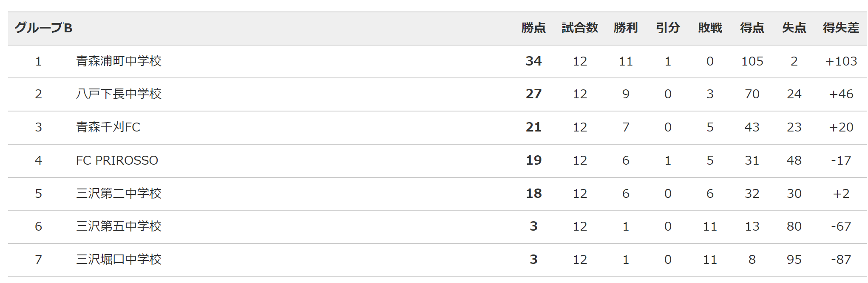Click the 得失差 column header
The height and width of the screenshot is (283, 868).
[841, 28]
